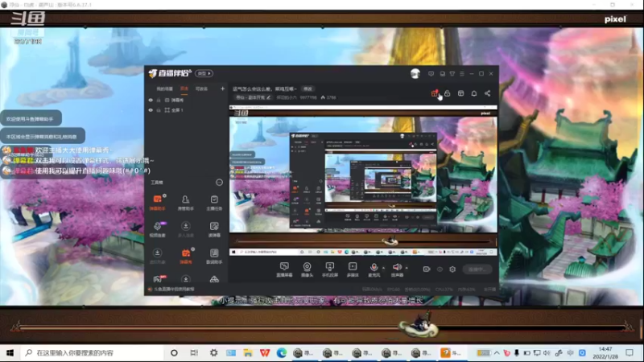Toggle preview eye icon in bottom bar
The image size is (644, 362).
[440, 269]
